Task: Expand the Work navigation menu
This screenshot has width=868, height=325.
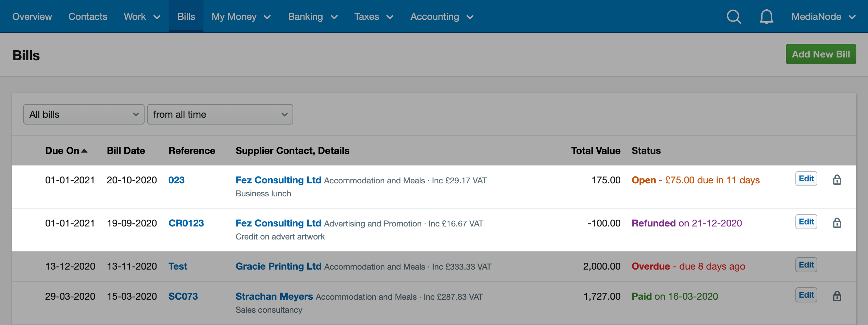Action: click(x=142, y=16)
